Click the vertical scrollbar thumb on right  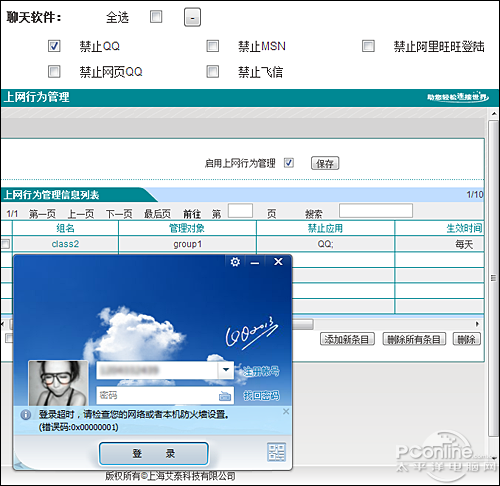point(494,278)
